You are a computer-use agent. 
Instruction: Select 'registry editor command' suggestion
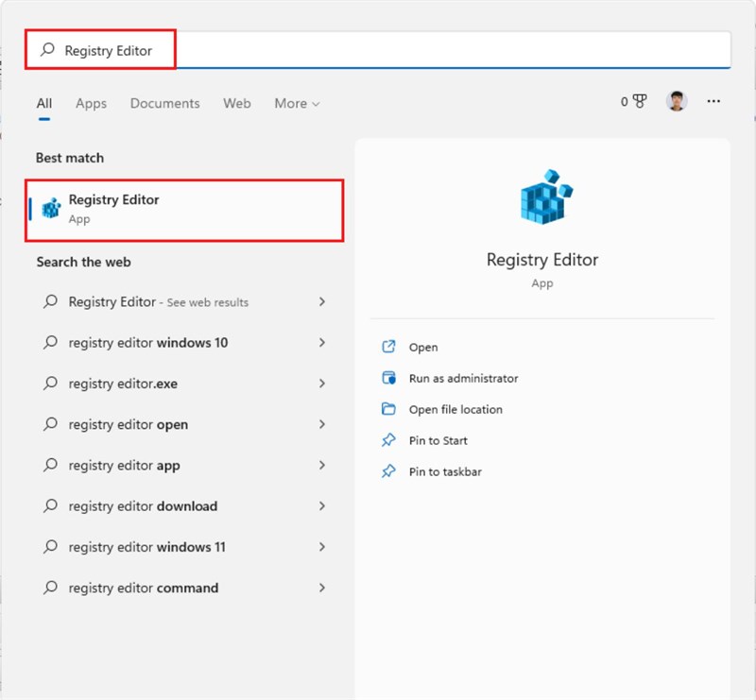pos(184,588)
